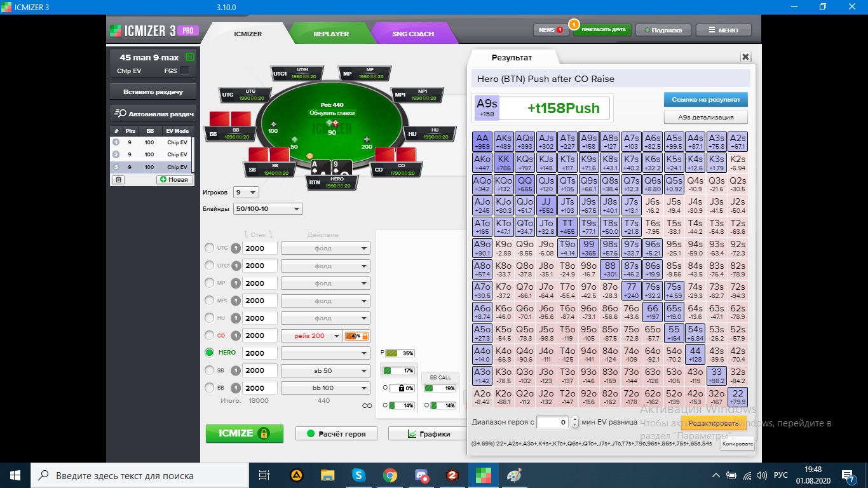This screenshot has height=488, width=868.
Task: Click the Редактировать button
Action: (x=714, y=423)
